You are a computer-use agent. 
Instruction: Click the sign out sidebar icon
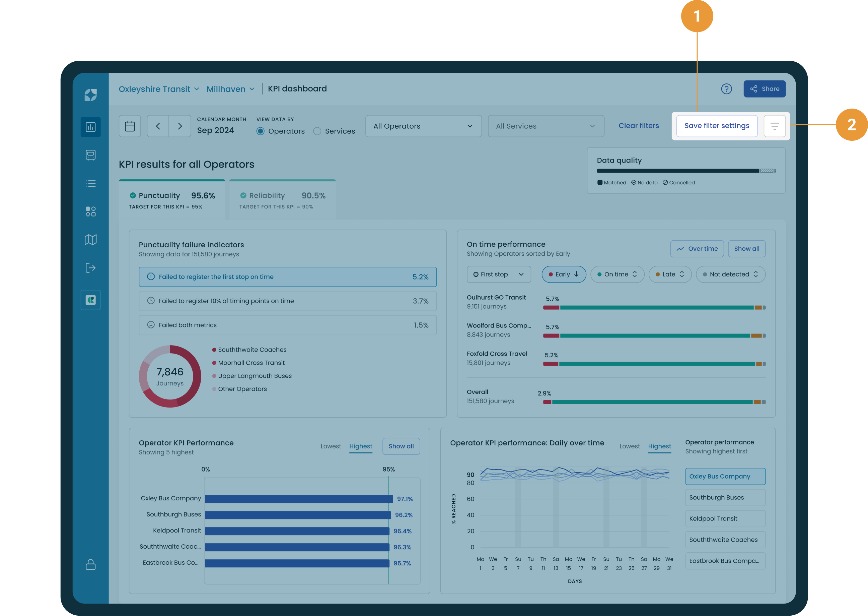(x=91, y=268)
